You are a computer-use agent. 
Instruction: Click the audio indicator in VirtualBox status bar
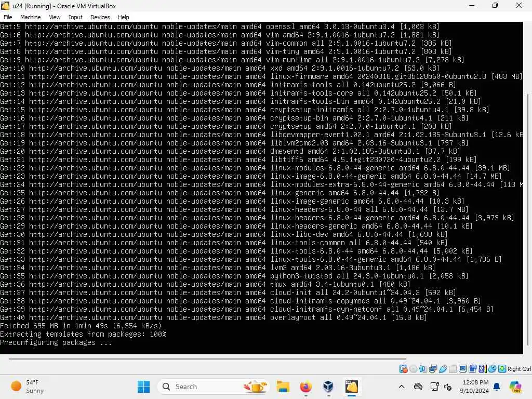423,368
